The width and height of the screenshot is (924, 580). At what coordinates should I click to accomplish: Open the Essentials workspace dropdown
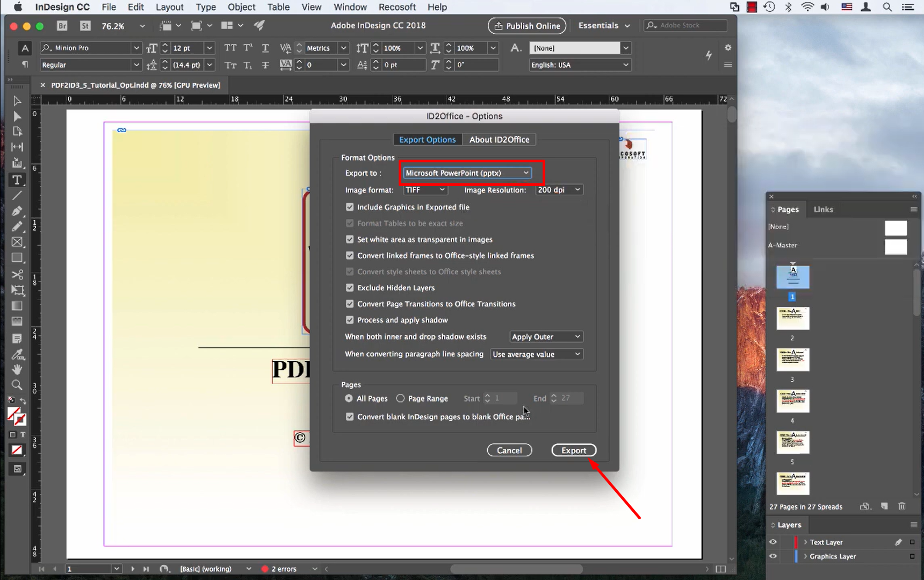tap(604, 26)
